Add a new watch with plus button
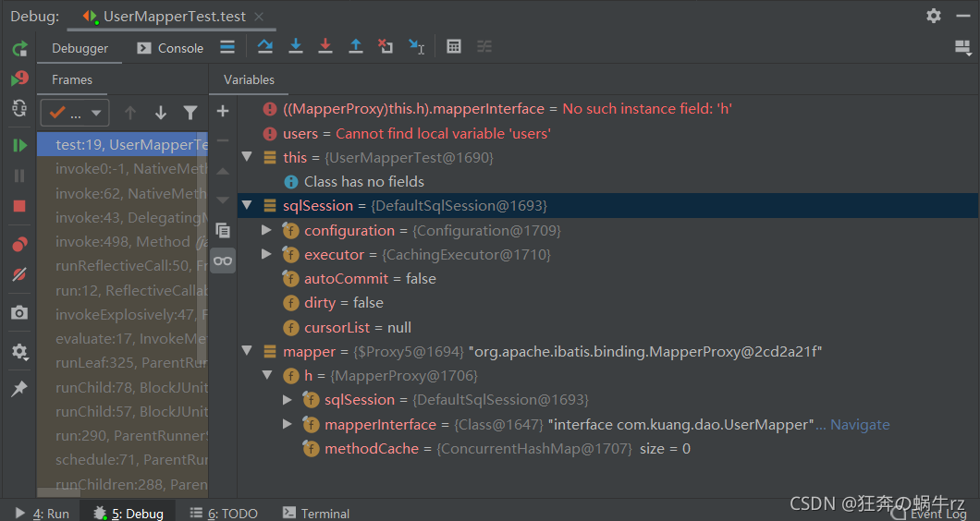Screen dimensions: 980x521 [x=223, y=111]
